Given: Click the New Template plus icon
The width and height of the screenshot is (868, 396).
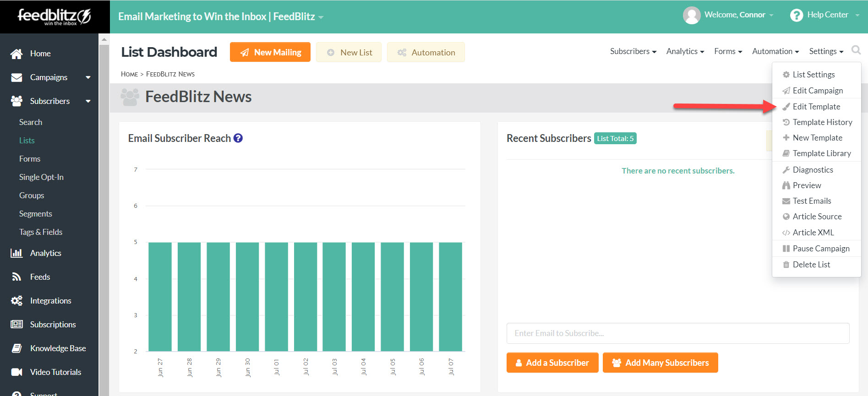Looking at the screenshot, I should point(786,138).
